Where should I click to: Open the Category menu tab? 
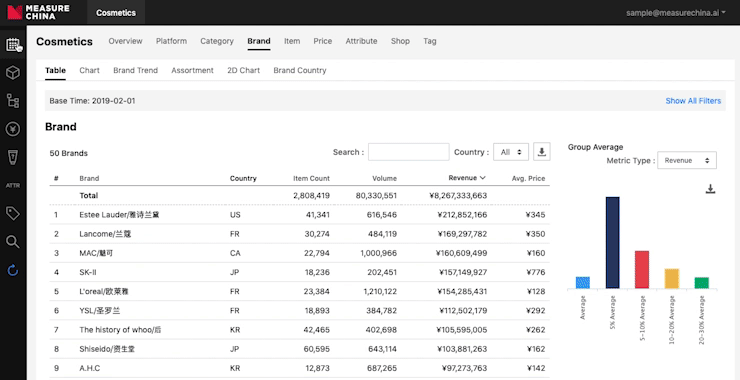pyautogui.click(x=217, y=41)
